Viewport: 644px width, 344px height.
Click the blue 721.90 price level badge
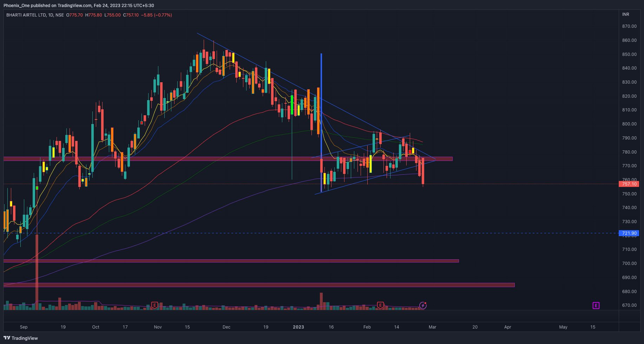(629, 233)
